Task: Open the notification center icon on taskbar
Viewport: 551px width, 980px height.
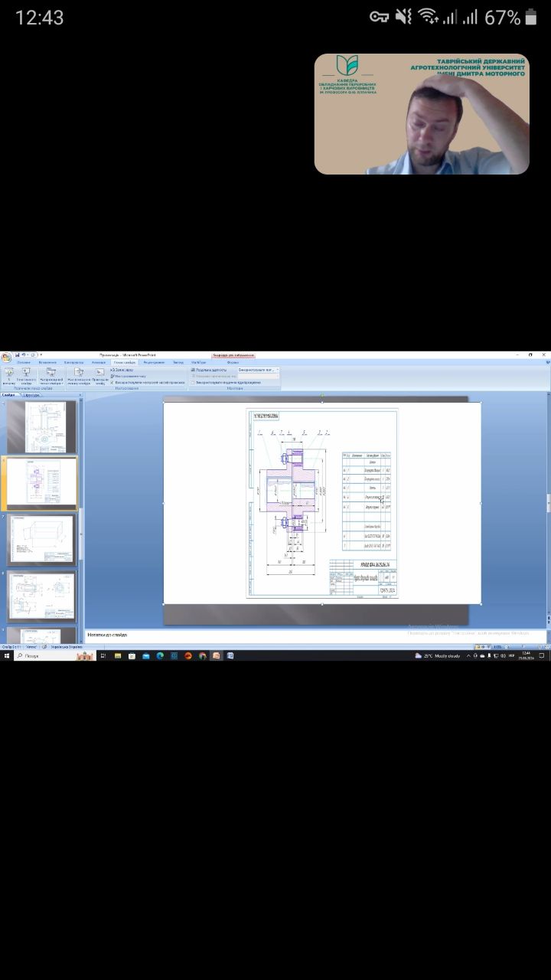Action: [542, 656]
